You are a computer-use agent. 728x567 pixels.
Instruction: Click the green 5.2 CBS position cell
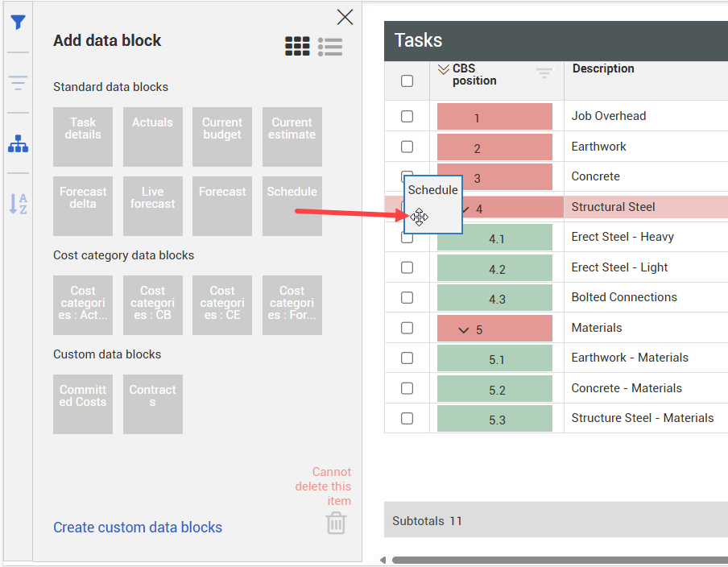tap(496, 390)
